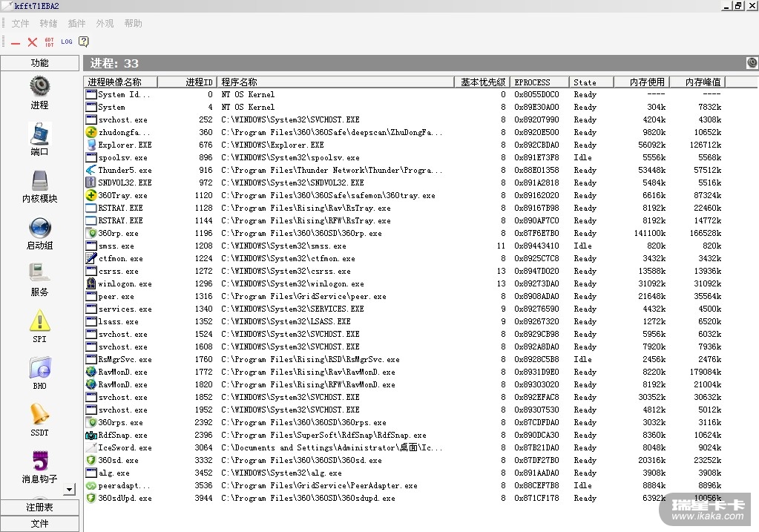The height and width of the screenshot is (532, 759).
Task: Open the 插件 menu
Action: (x=76, y=23)
